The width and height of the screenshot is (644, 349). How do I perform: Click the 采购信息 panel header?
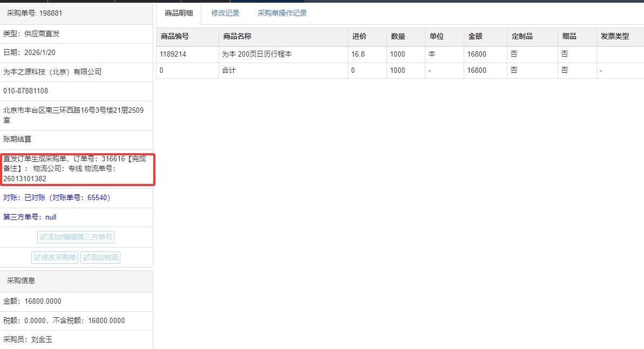pyautogui.click(x=21, y=281)
